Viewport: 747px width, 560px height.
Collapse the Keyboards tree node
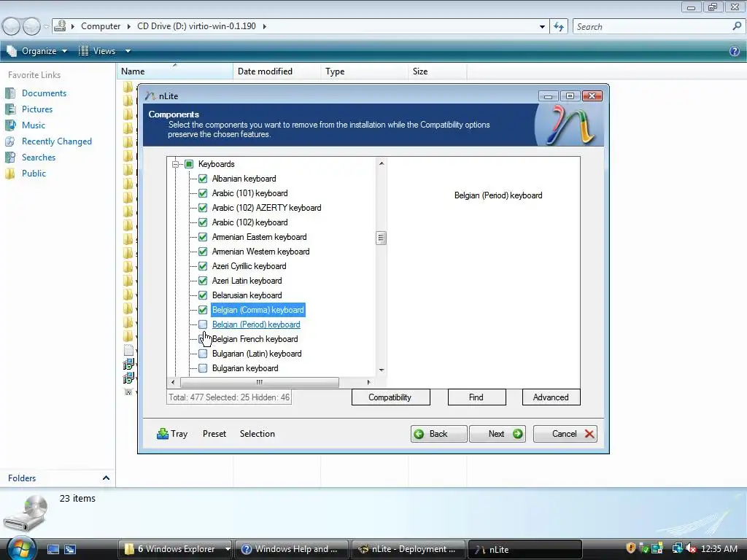(175, 164)
